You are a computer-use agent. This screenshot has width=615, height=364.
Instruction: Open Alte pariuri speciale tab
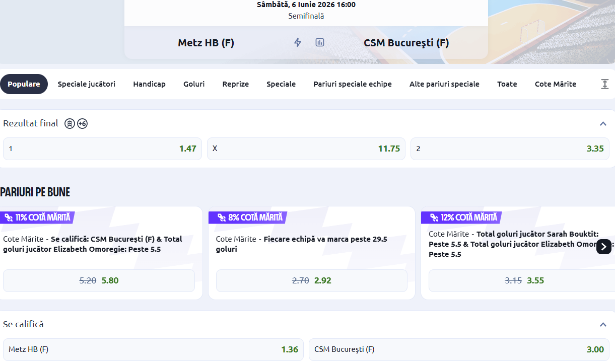(444, 84)
